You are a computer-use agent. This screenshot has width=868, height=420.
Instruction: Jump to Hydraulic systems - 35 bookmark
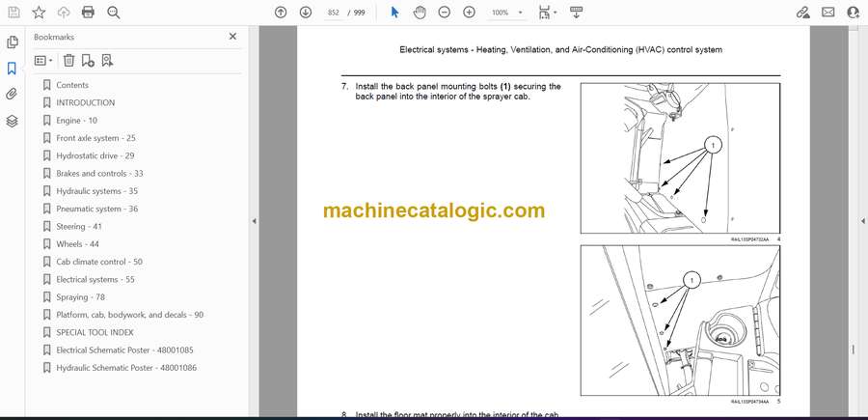coord(96,191)
